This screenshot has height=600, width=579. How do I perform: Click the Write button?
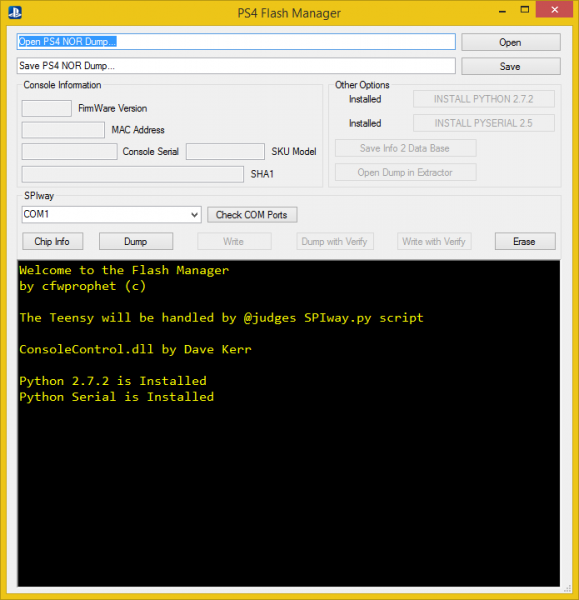pos(234,241)
